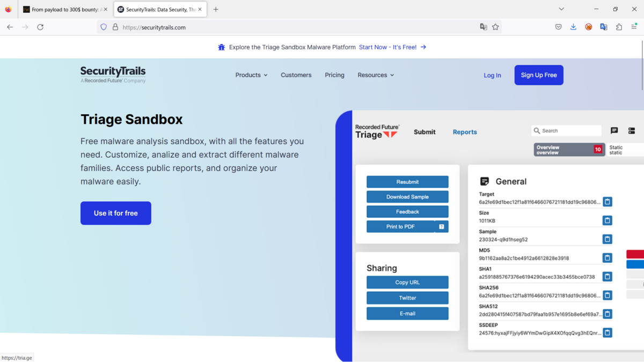Click the Feedback button
The image size is (644, 362).
(x=407, y=212)
